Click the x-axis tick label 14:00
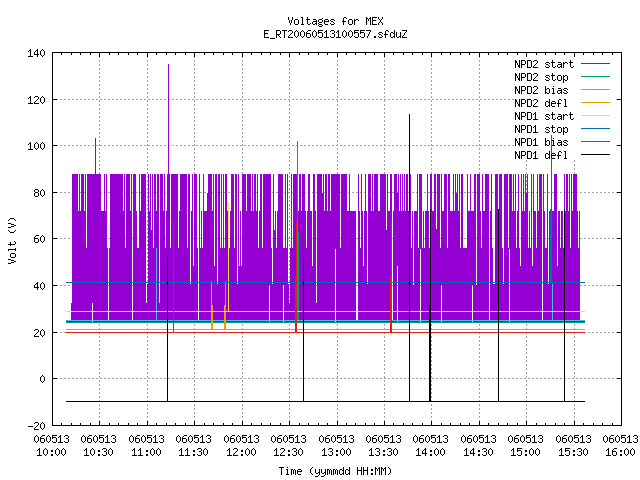This screenshot has height=480, width=640. coord(431,453)
